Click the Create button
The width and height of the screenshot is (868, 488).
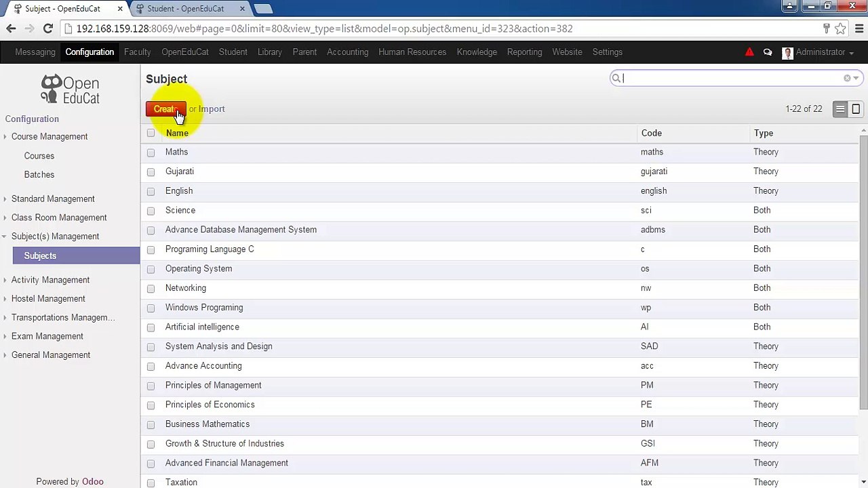[165, 109]
